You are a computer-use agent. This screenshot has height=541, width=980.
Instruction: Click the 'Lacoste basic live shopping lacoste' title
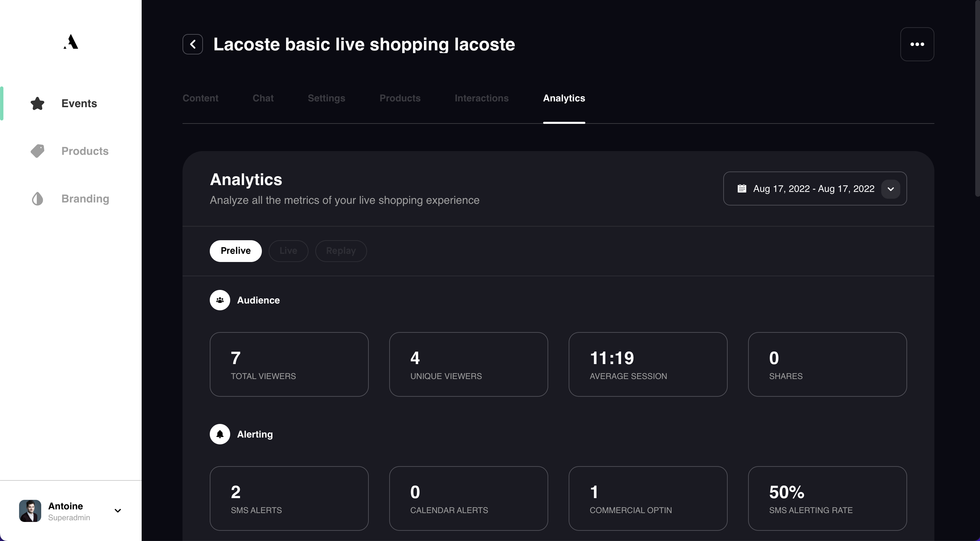tap(364, 44)
